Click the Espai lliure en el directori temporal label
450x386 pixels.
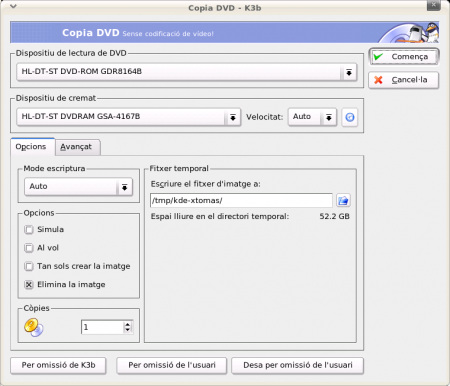click(x=220, y=217)
